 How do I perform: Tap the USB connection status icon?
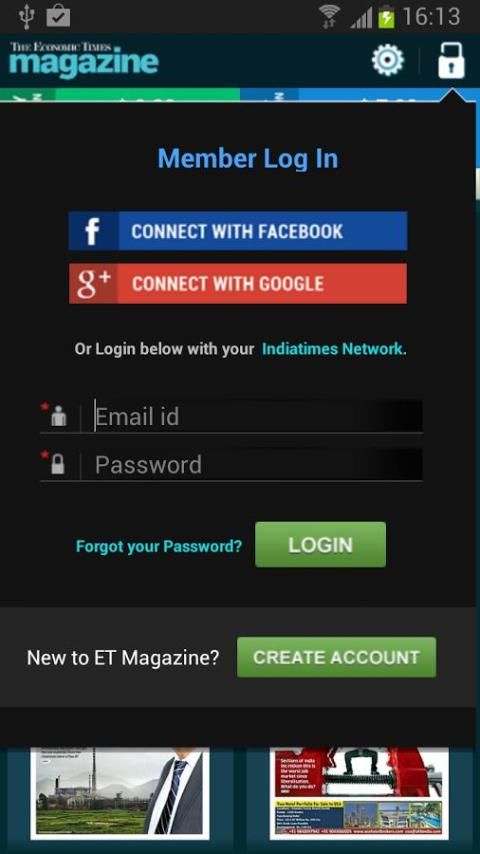pos(26,16)
